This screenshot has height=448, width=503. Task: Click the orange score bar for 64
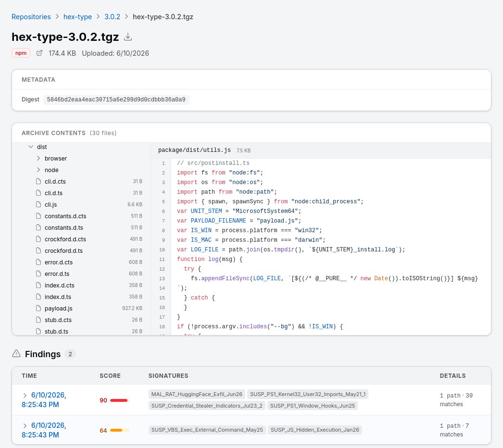(x=119, y=430)
